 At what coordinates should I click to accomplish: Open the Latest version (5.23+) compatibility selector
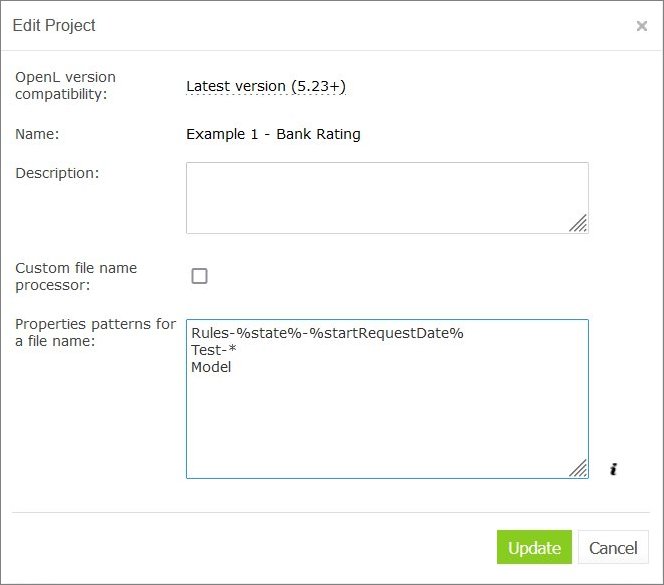[266, 87]
